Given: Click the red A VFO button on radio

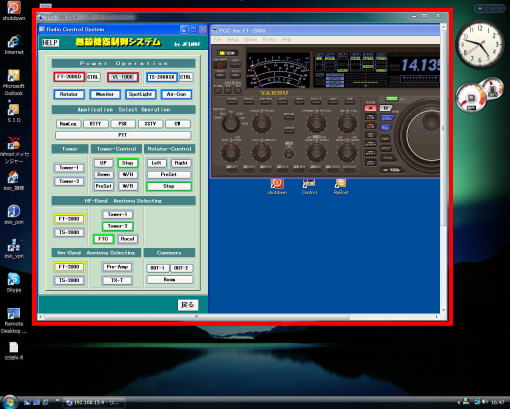Looking at the screenshot, I should (370, 108).
